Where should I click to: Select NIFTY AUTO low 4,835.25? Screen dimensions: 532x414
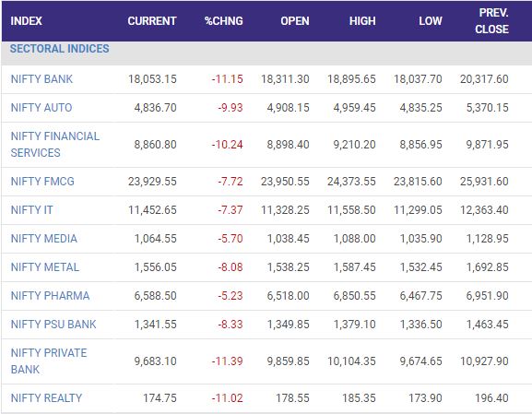tap(420, 108)
